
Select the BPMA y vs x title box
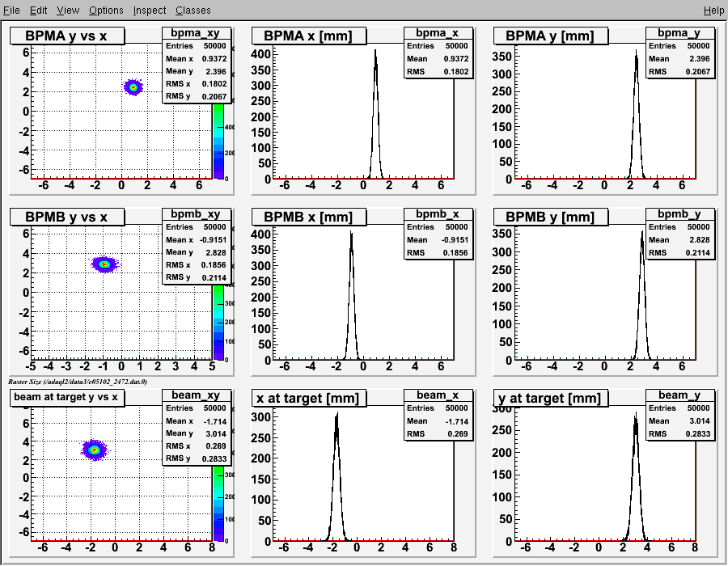[67, 36]
